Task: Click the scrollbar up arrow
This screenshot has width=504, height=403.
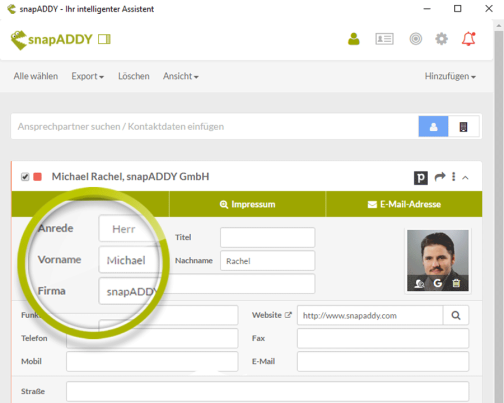Action: (499, 25)
